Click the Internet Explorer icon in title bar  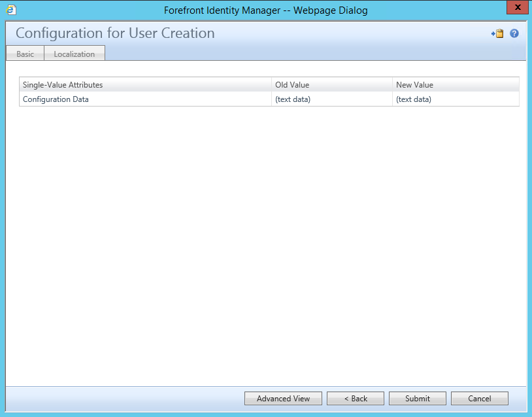coord(11,10)
